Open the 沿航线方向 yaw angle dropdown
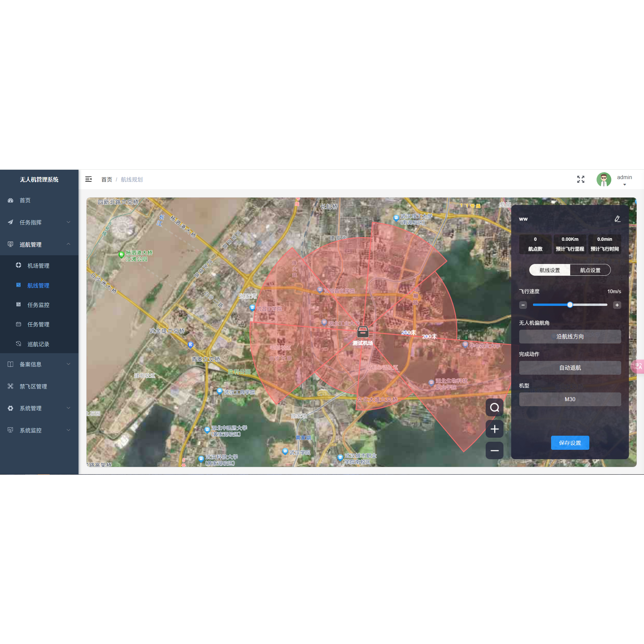The height and width of the screenshot is (644, 644). 570,336
